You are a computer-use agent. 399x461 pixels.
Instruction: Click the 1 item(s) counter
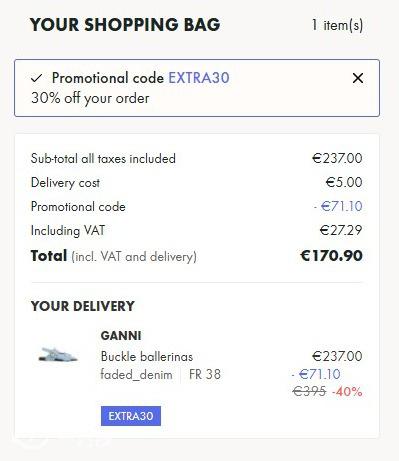337,25
